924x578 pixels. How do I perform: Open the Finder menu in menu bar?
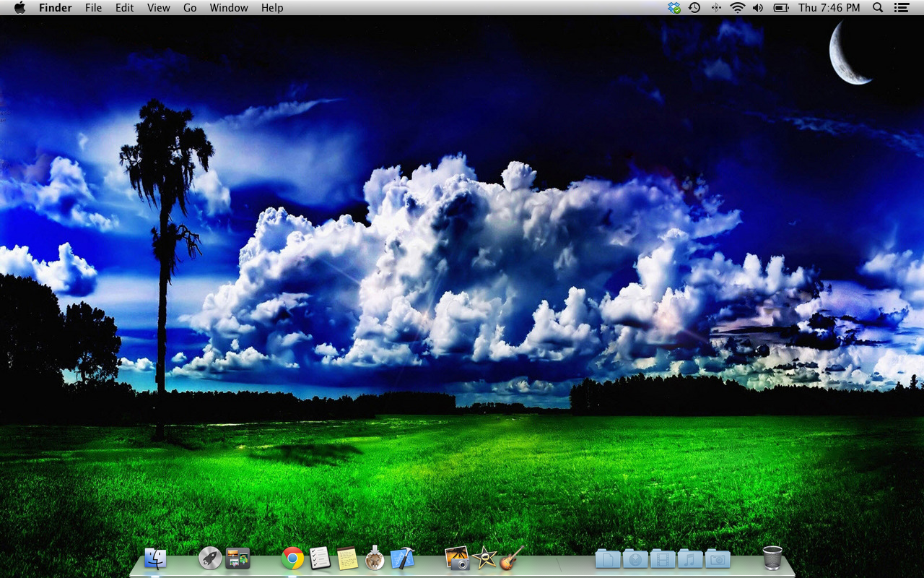(x=56, y=8)
